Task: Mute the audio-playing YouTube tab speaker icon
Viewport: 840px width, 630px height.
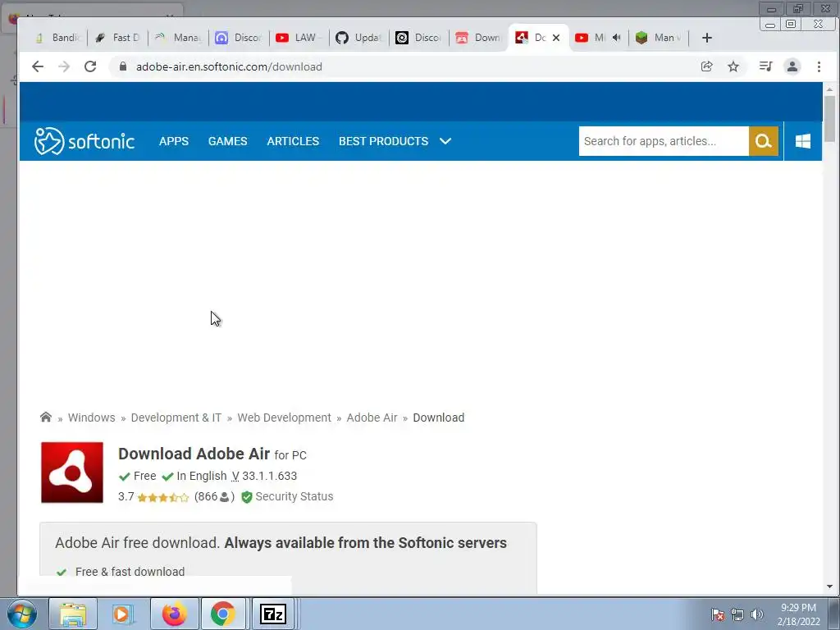Action: (x=617, y=38)
